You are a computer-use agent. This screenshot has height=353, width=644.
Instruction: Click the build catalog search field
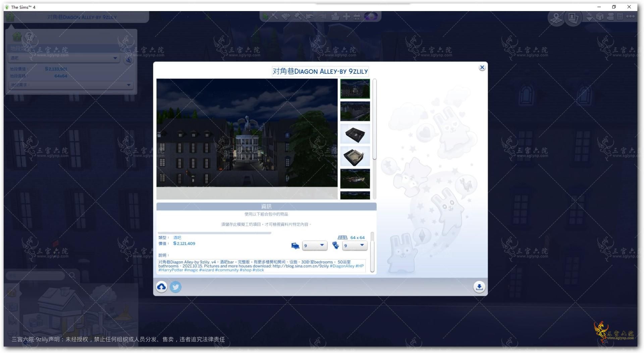pos(35,276)
